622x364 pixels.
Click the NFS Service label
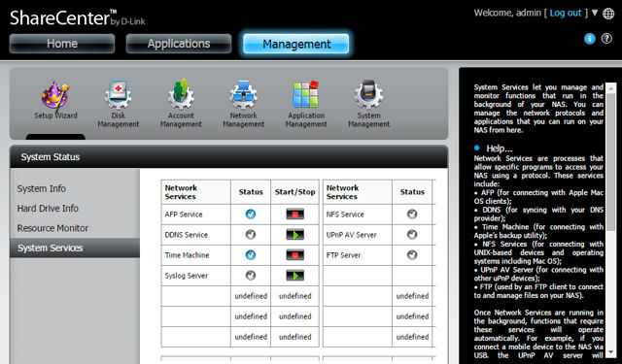click(x=345, y=215)
